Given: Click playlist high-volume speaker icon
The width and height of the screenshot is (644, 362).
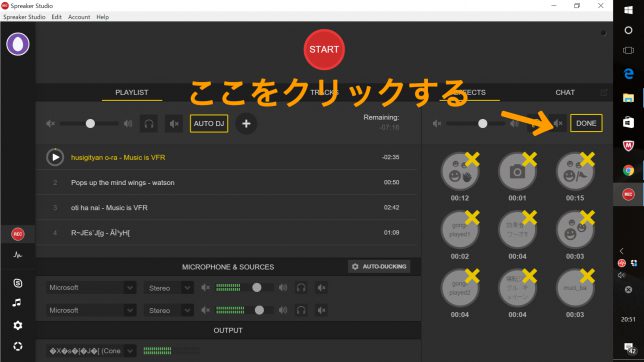Looking at the screenshot, I should [x=128, y=124].
